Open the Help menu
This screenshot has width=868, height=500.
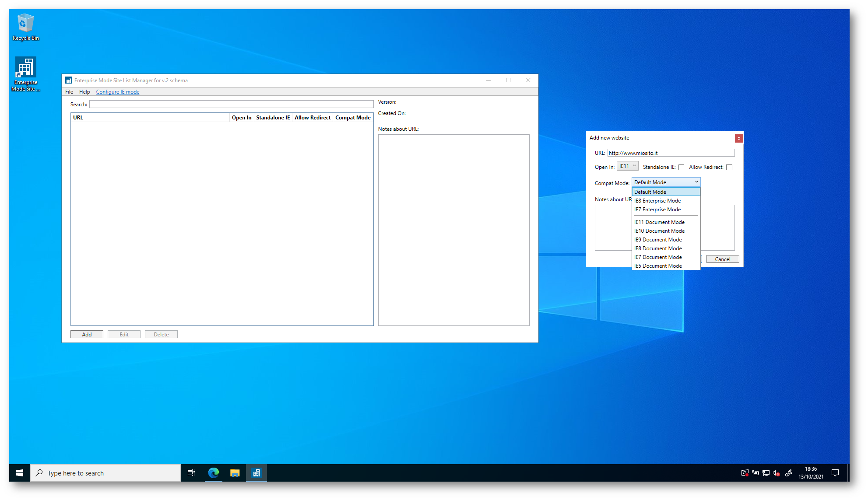[x=84, y=92]
